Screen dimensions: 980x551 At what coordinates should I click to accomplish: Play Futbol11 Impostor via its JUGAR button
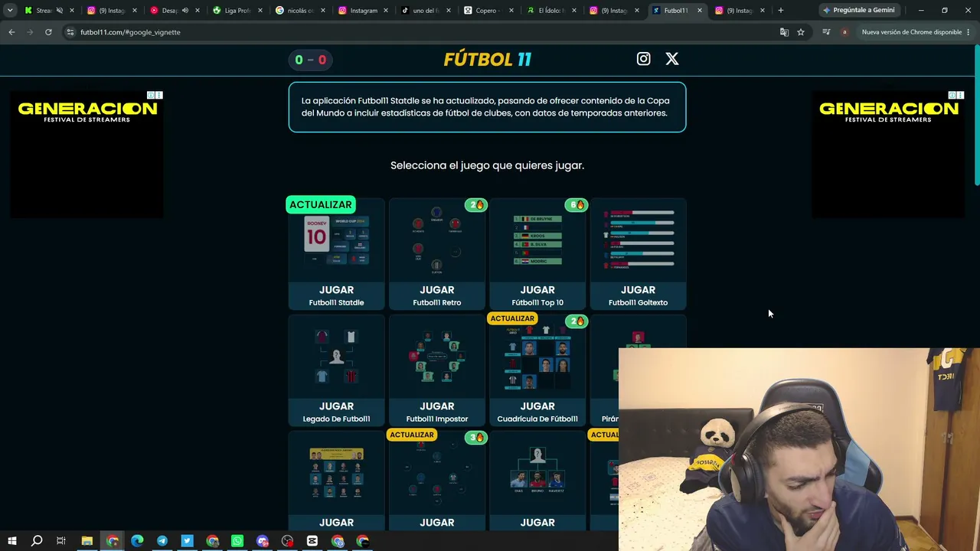(x=436, y=406)
